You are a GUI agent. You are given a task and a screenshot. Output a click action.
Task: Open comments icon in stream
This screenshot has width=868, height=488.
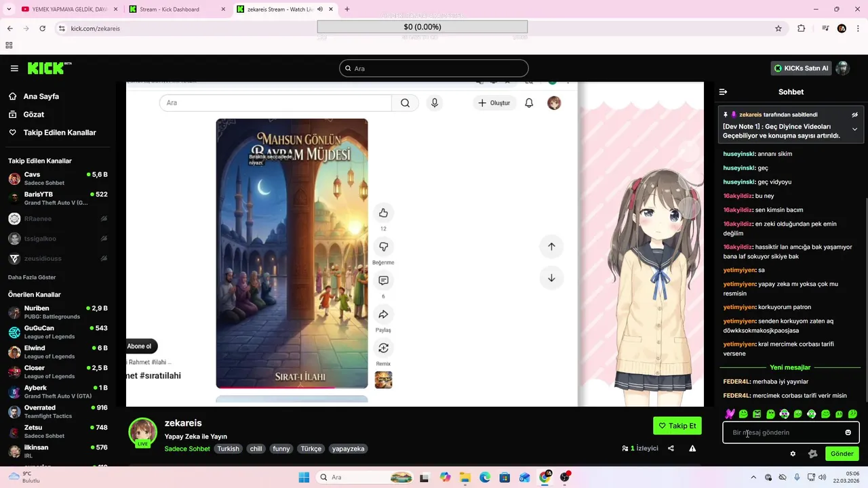(x=383, y=281)
